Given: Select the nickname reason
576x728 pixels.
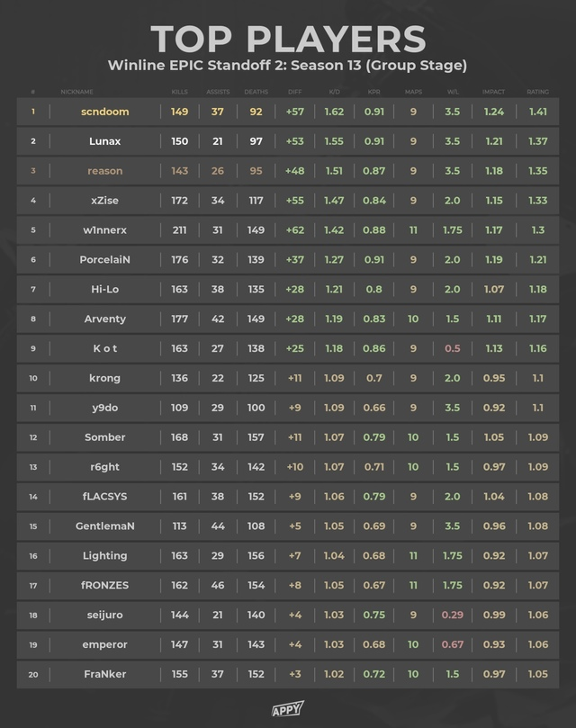Looking at the screenshot, I should [105, 171].
